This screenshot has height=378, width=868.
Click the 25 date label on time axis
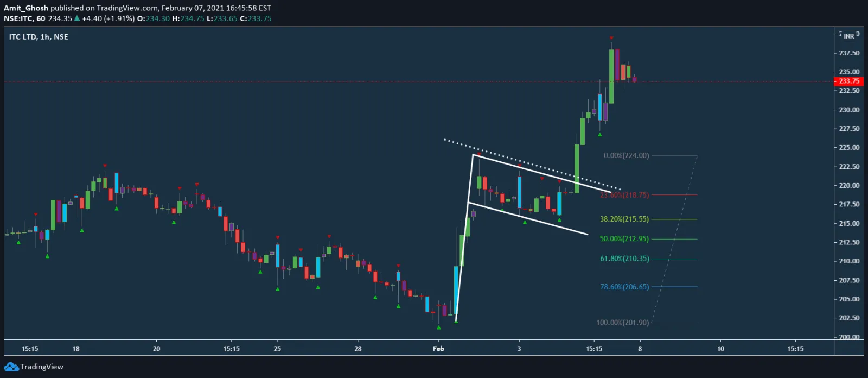[277, 349]
